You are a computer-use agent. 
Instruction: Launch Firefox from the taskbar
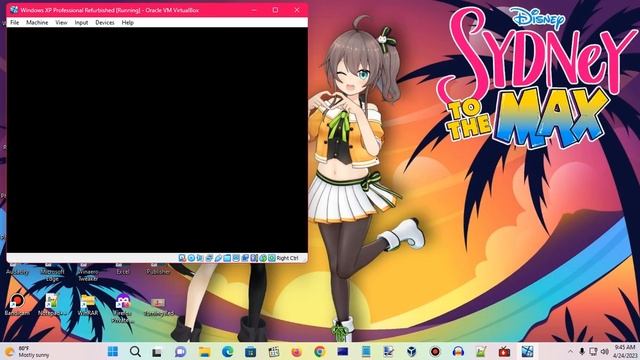pyautogui.click(x=297, y=351)
